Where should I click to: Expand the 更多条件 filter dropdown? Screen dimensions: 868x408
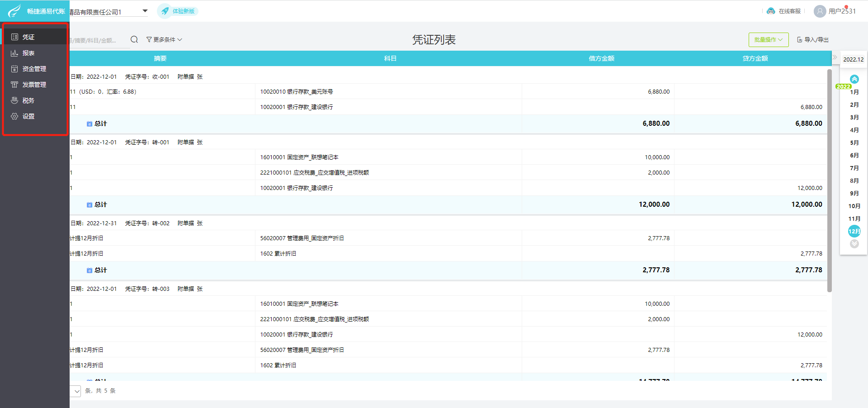click(164, 39)
